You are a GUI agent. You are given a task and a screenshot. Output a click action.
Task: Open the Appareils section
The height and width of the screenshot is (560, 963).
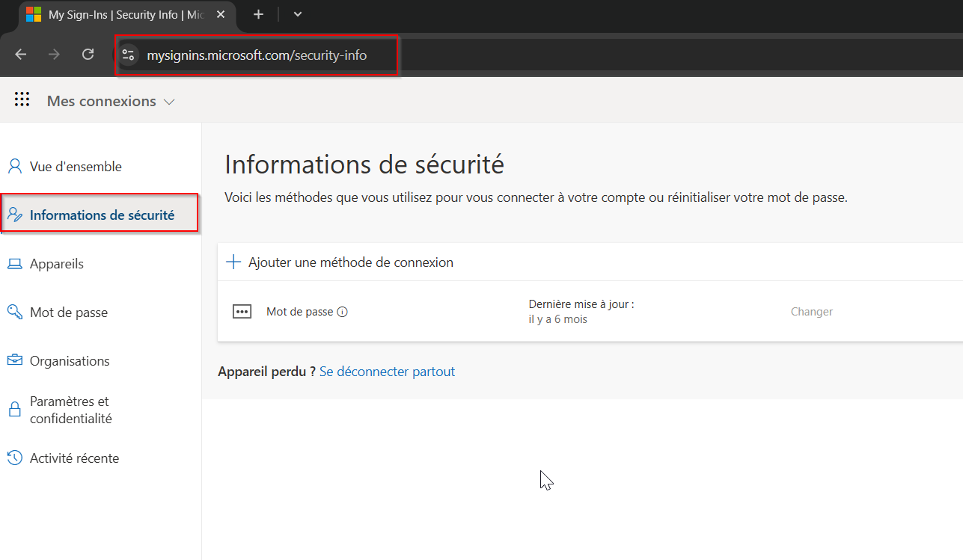[x=57, y=264]
